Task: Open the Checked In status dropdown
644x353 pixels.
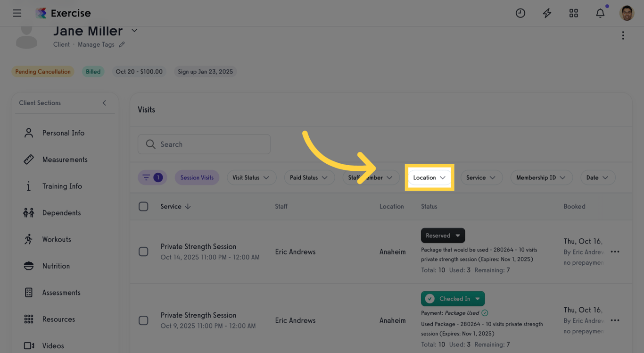Action: [453, 299]
